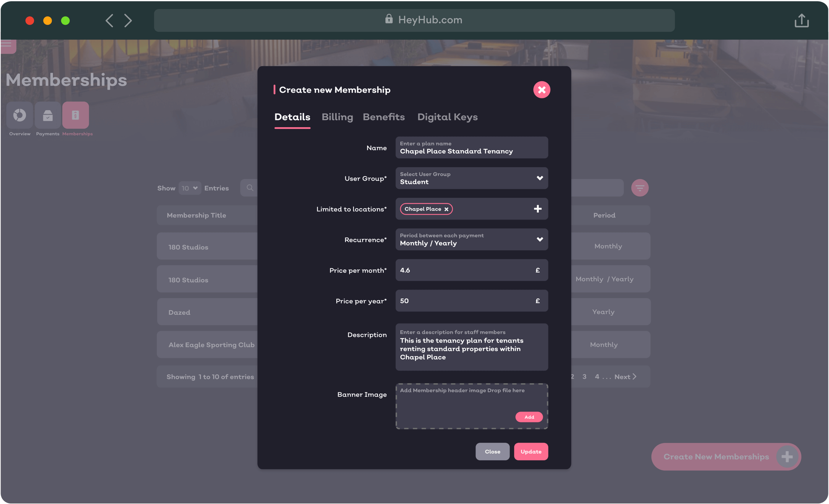
Task: Click the pink filter icon
Action: [639, 188]
